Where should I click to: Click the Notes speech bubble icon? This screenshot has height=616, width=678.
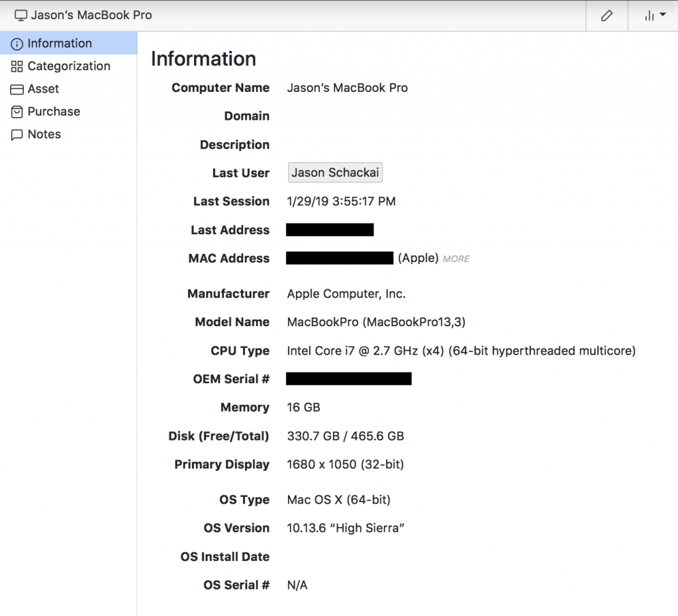17,135
